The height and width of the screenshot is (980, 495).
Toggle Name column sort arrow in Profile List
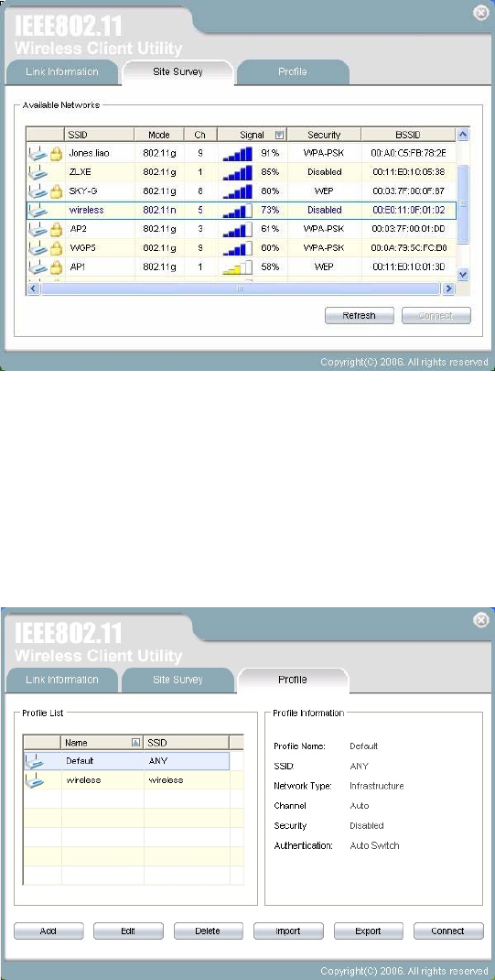pos(135,743)
